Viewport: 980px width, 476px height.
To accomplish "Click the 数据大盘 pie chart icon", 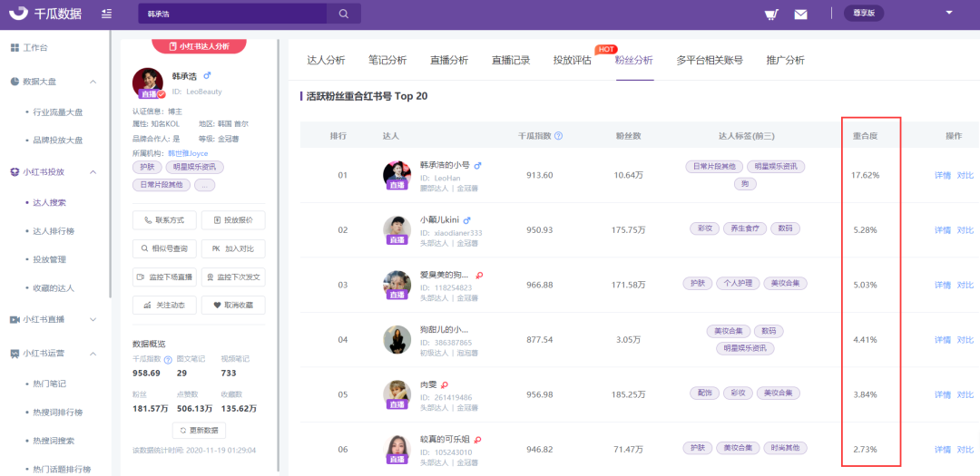I will pyautogui.click(x=15, y=82).
